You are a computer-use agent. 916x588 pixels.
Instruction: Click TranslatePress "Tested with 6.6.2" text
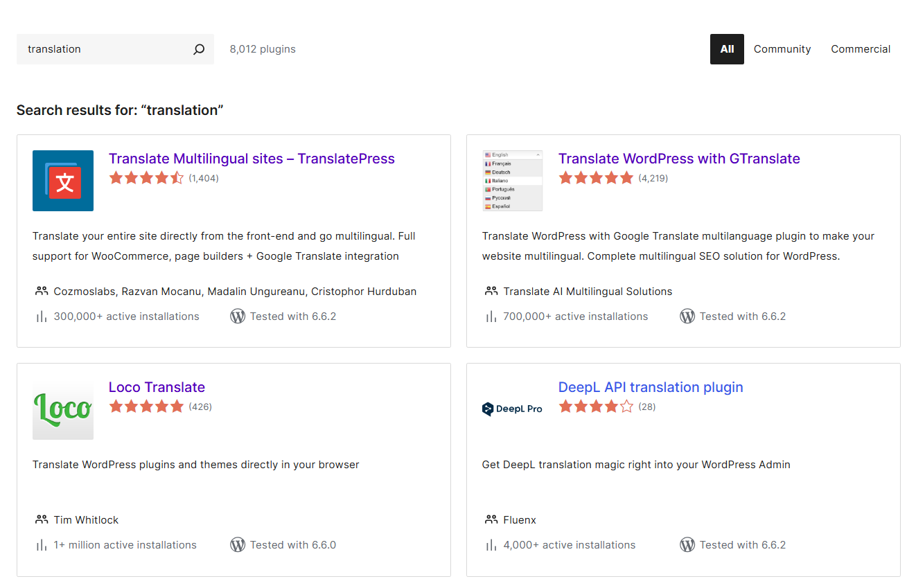293,317
